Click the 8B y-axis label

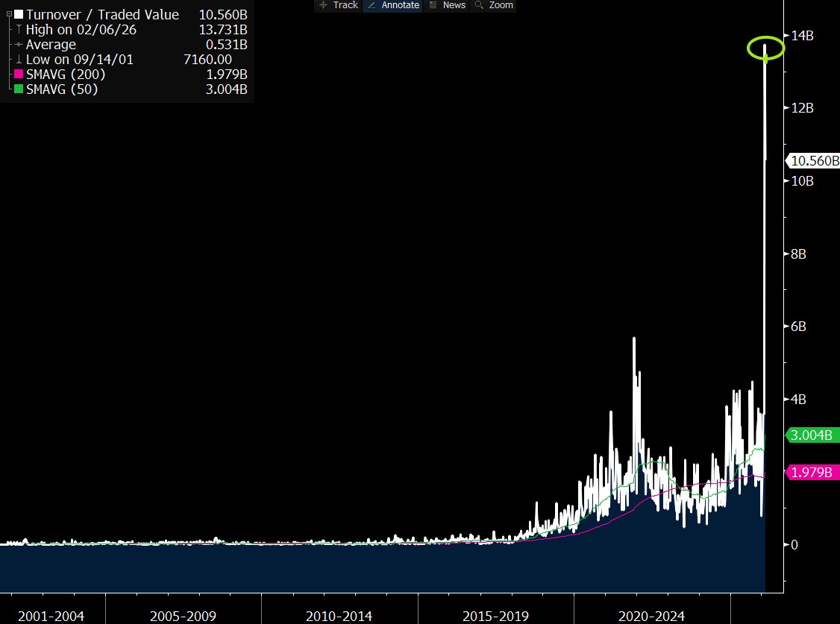pyautogui.click(x=798, y=253)
